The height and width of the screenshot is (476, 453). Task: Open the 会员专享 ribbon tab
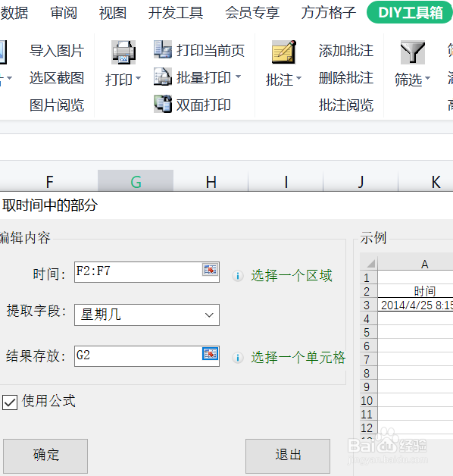pos(252,13)
